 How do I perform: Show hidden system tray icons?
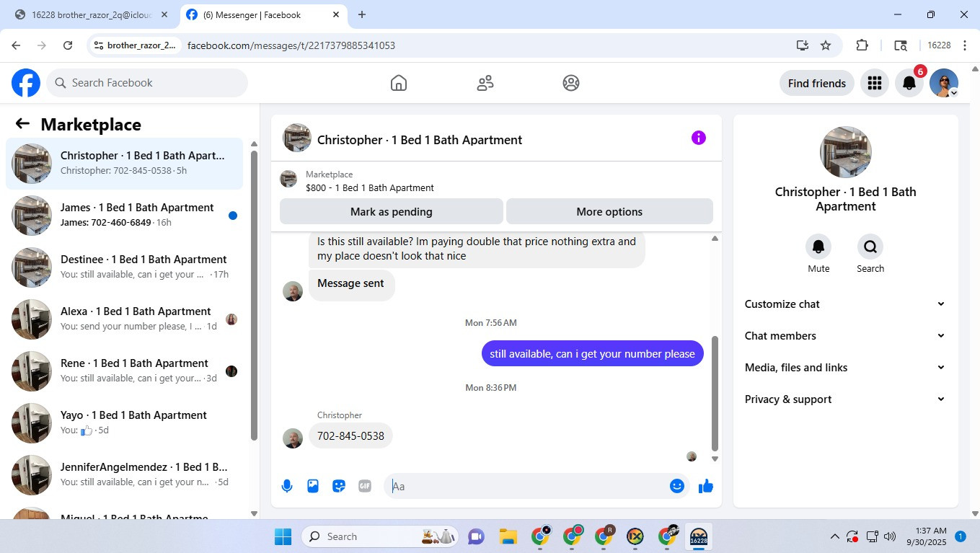(x=835, y=536)
